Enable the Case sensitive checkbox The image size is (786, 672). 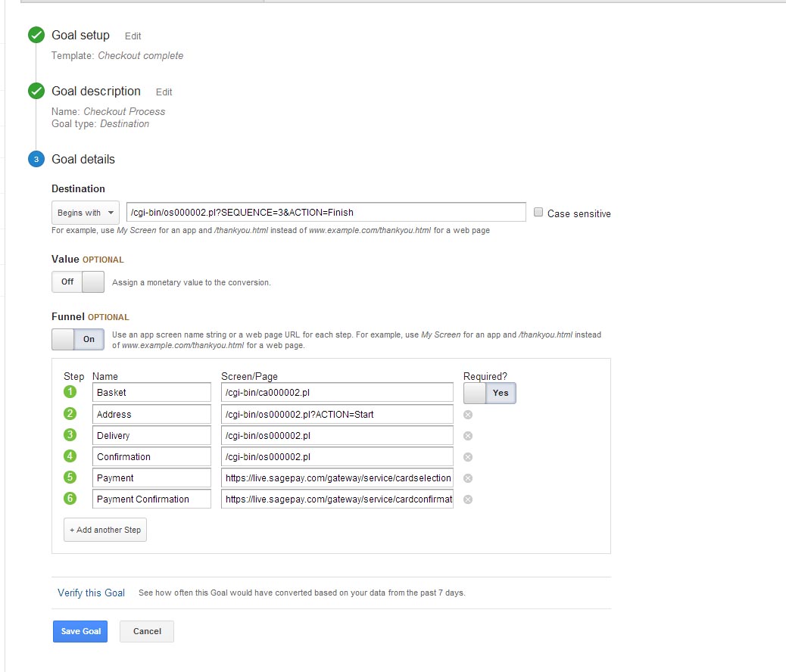coord(538,213)
